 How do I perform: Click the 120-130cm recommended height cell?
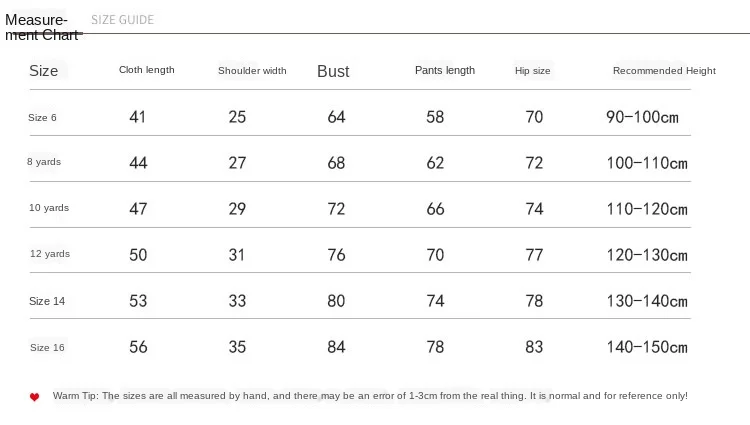coord(647,255)
